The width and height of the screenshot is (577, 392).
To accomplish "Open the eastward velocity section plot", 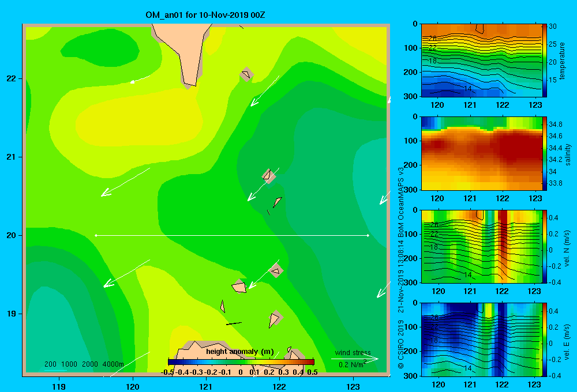I will tap(481, 340).
